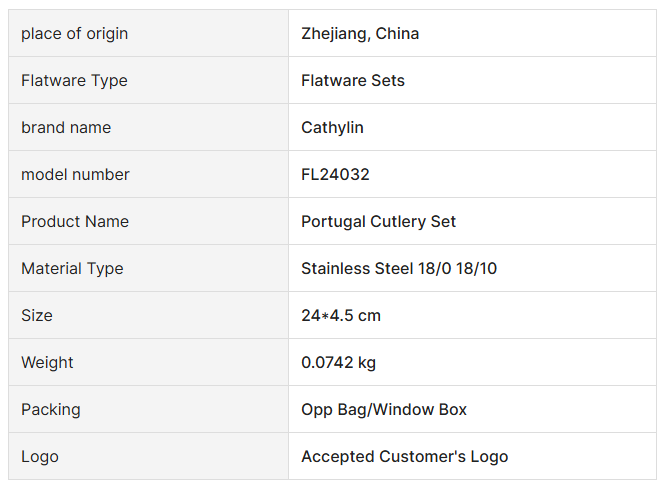Select the 'Flatware Sets' value cell
This screenshot has height=487, width=666.
353,81
